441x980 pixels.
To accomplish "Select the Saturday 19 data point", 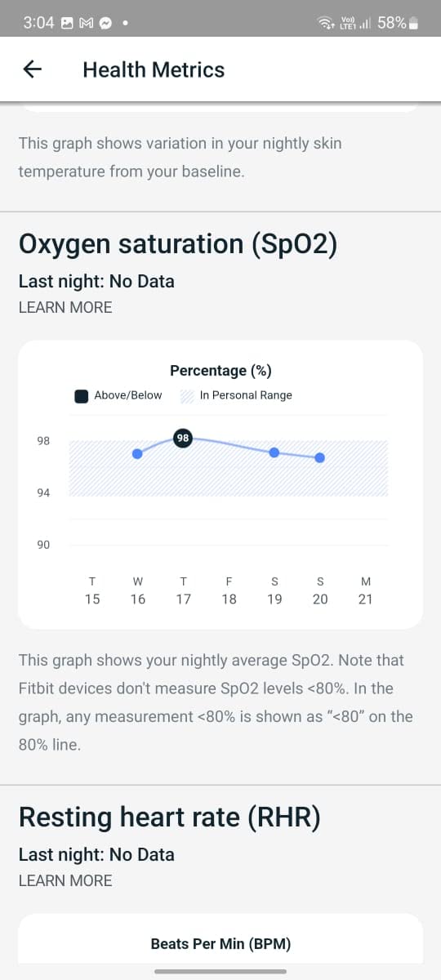I will pyautogui.click(x=274, y=452).
